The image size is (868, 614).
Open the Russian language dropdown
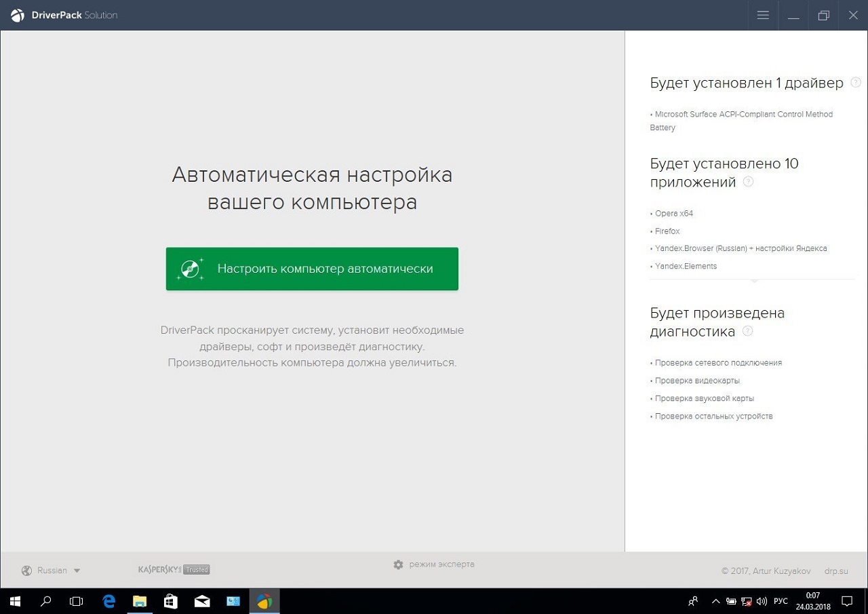pyautogui.click(x=51, y=571)
